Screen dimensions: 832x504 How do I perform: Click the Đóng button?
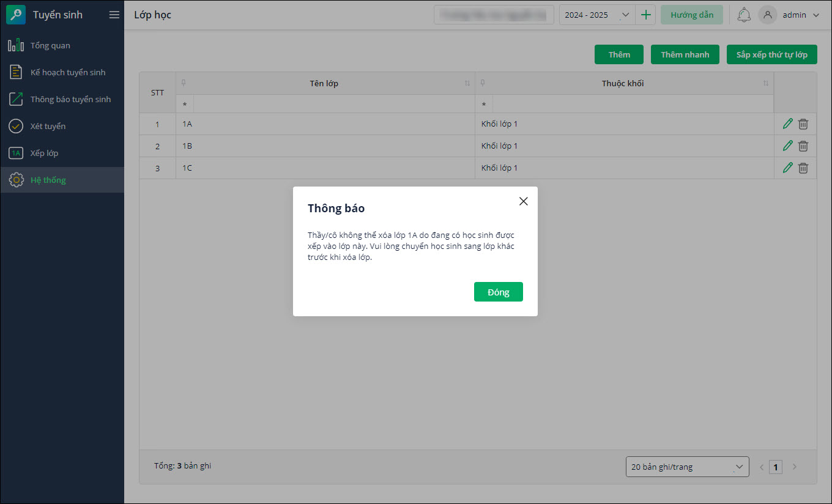498,292
